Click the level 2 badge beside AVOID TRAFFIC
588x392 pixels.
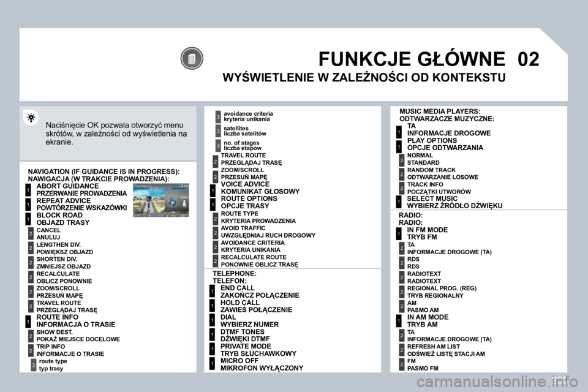coord(215,233)
